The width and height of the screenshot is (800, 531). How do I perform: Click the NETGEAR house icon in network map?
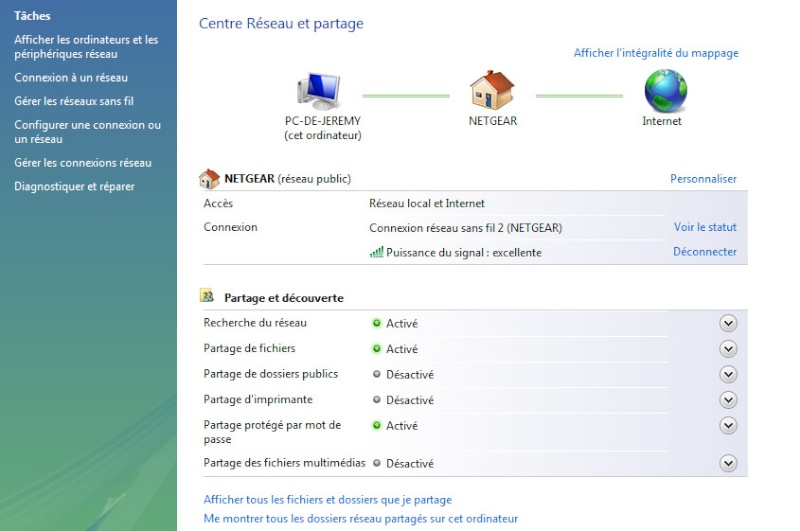492,90
